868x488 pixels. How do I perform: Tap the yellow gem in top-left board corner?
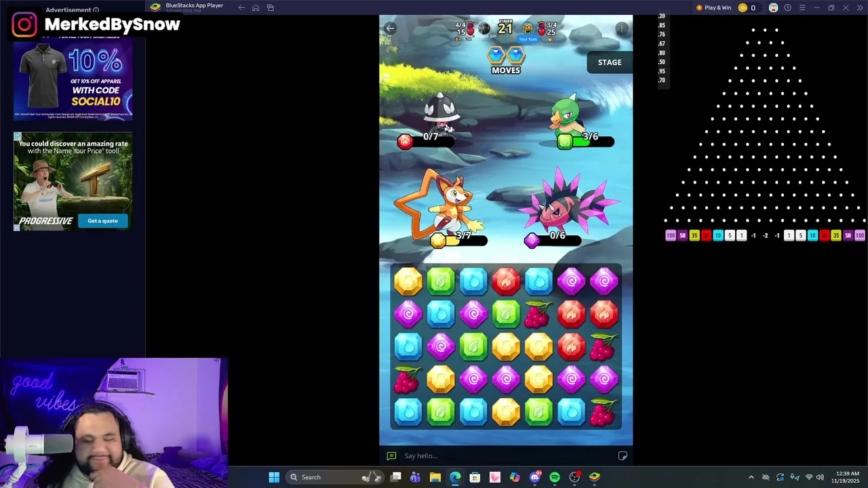click(x=408, y=281)
